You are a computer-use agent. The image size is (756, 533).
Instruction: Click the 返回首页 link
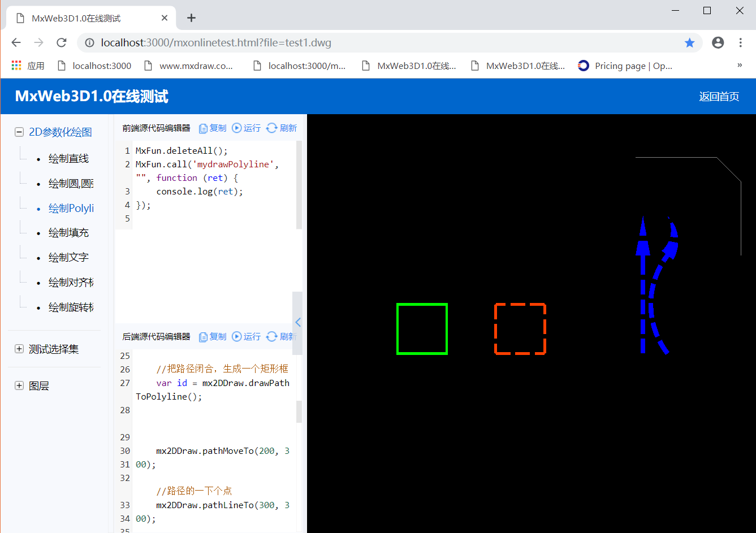pos(719,97)
